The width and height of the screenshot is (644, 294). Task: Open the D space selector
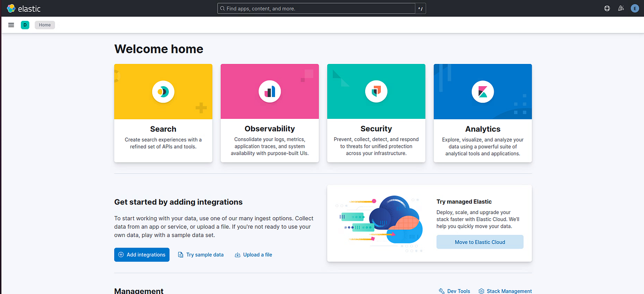click(25, 25)
